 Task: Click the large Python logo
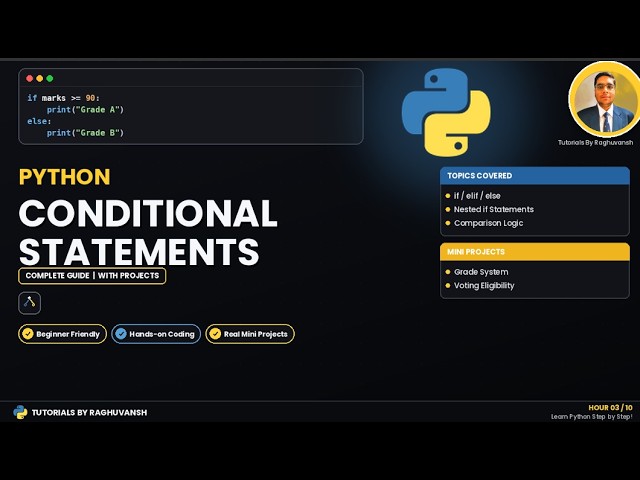[x=446, y=113]
